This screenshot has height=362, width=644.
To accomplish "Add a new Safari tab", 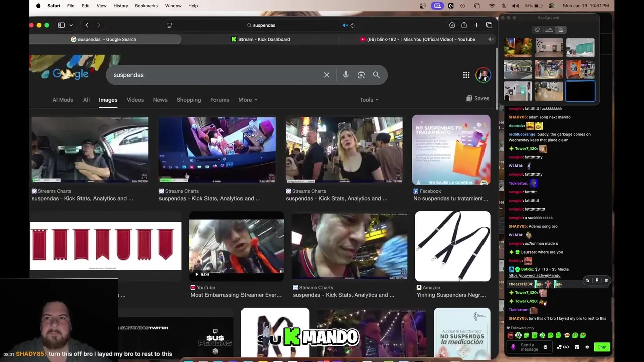I will (x=476, y=25).
